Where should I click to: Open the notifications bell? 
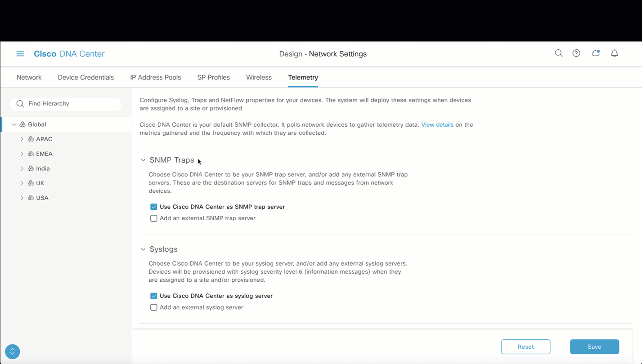[x=614, y=53]
